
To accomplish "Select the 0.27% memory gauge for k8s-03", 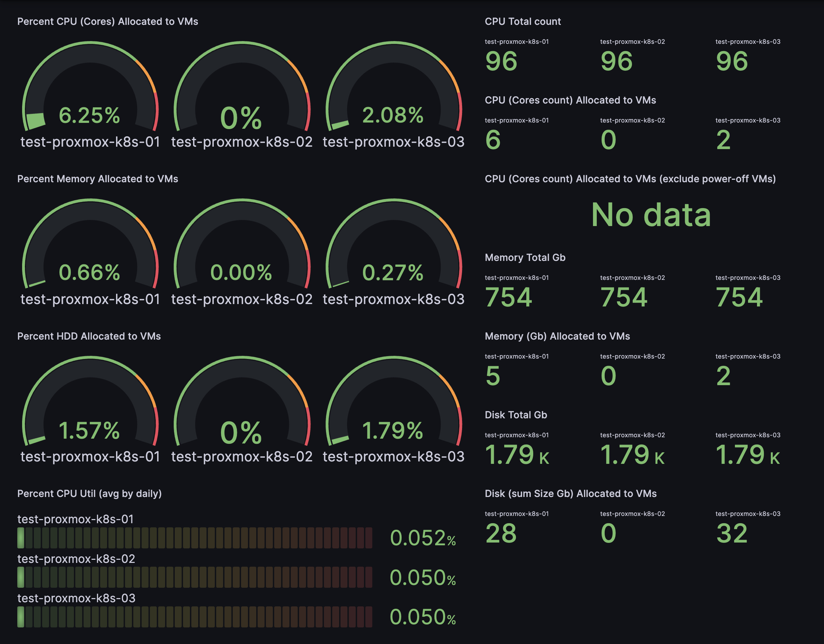I will (x=393, y=273).
